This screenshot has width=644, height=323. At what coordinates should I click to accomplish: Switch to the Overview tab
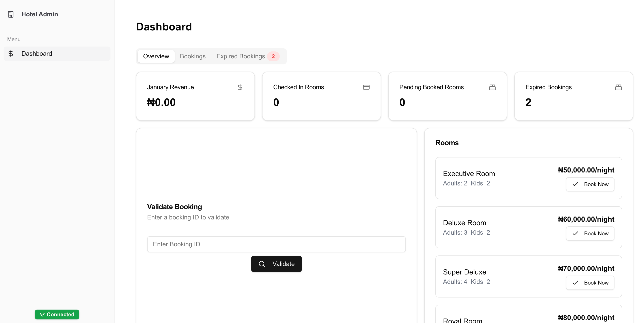tap(156, 56)
